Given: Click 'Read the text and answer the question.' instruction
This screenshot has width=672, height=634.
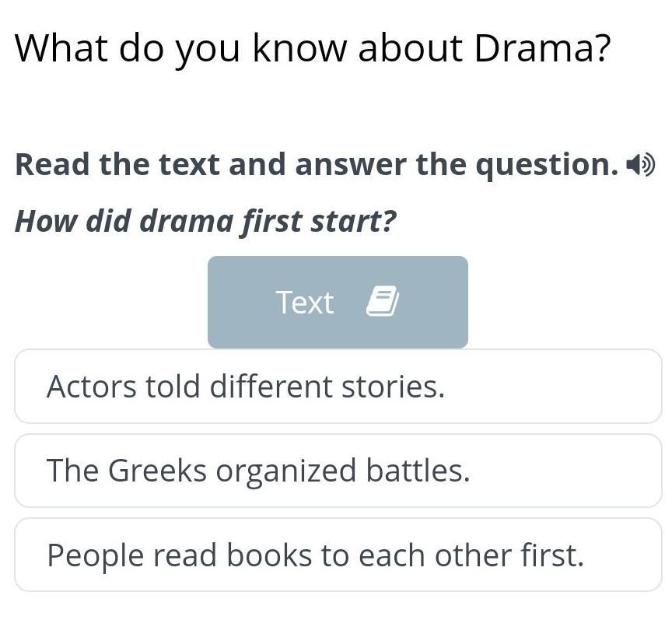Looking at the screenshot, I should (317, 165).
